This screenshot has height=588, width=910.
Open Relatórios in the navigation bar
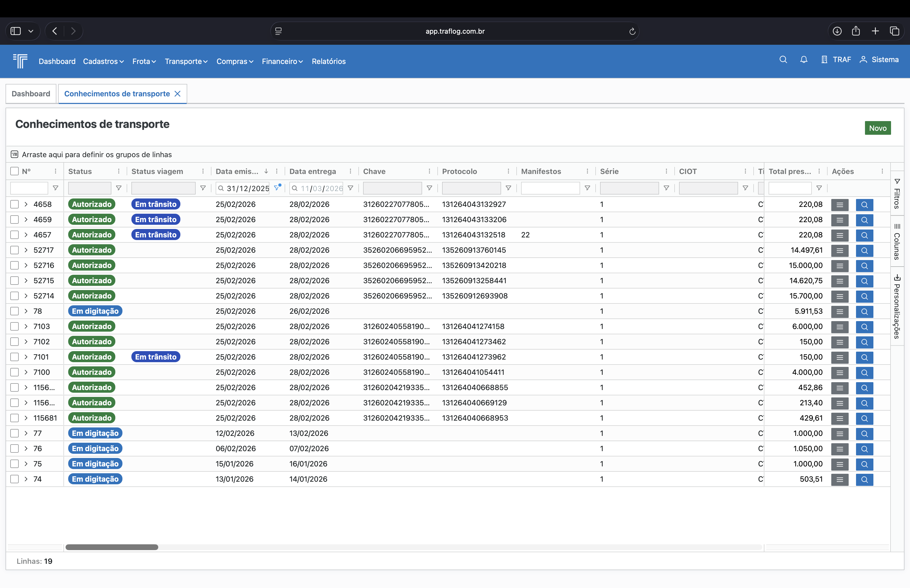pyautogui.click(x=328, y=61)
